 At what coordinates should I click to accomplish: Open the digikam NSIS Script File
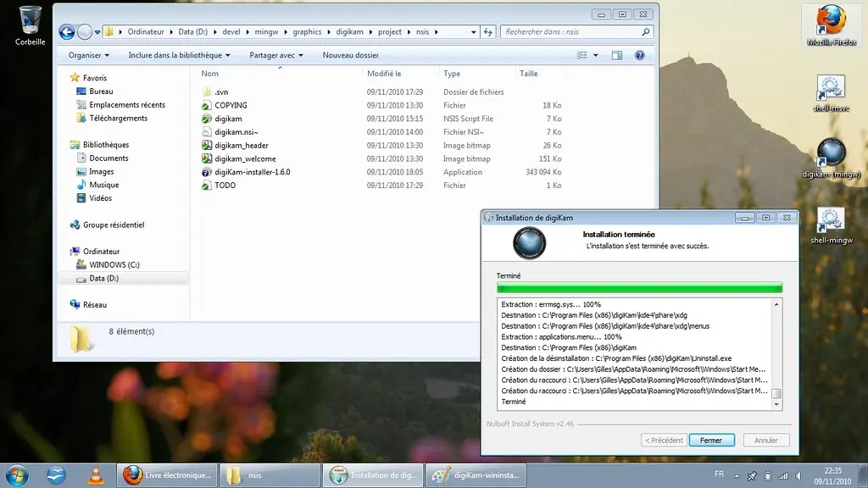(230, 118)
